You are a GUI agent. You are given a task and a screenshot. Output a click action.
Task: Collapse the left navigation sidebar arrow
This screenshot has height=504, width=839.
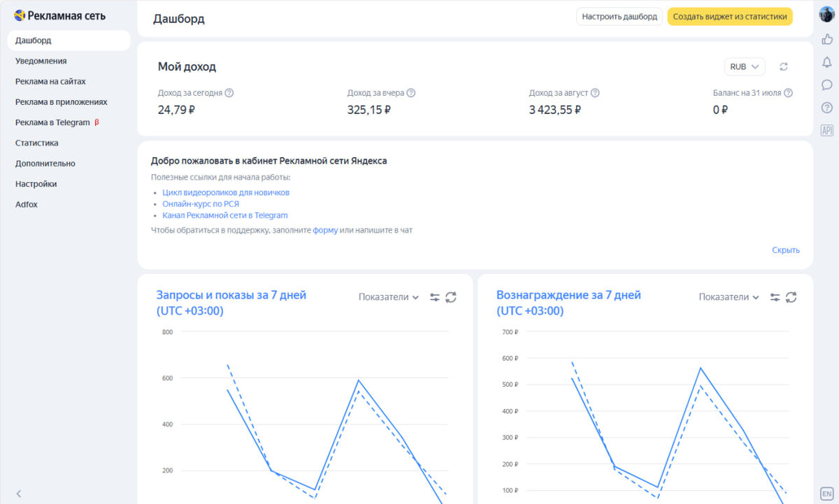point(19,494)
